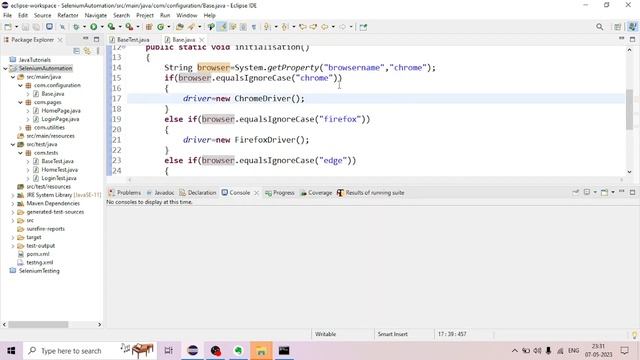
Task: Click the External Tools run icon
Action: pos(129,27)
